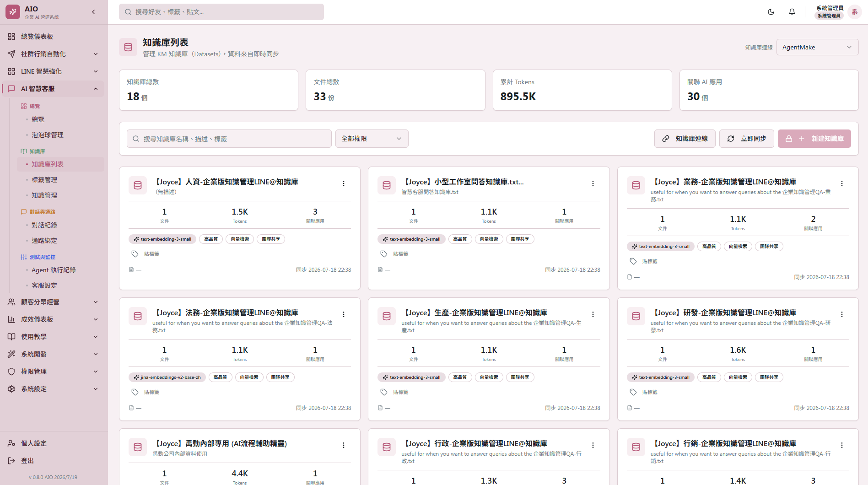868x485 pixels.
Task: Open the 全部權限 filter dropdown
Action: tap(372, 139)
